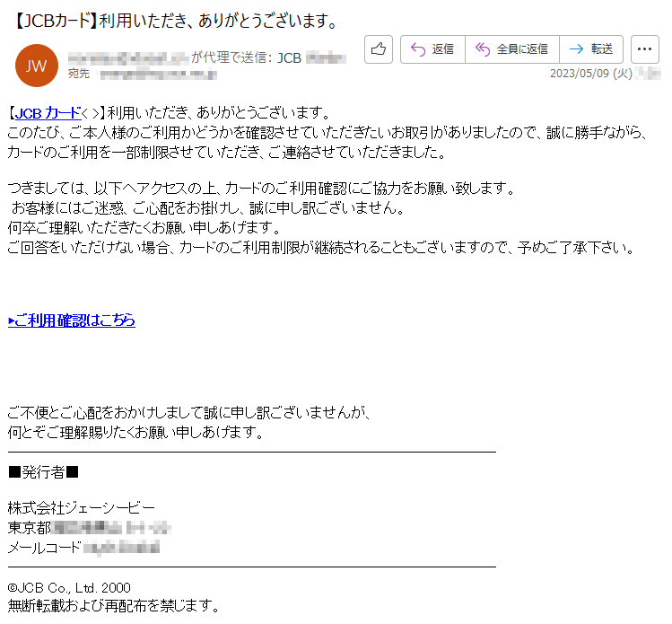This screenshot has height=624, width=672.
Task: Click the blurred sender address
Action: [x=128, y=57]
